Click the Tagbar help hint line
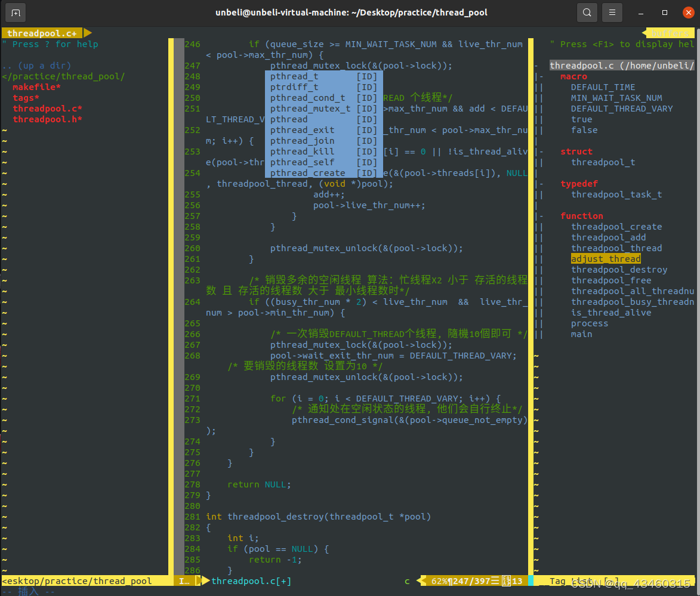The height and width of the screenshot is (596, 700). point(622,44)
